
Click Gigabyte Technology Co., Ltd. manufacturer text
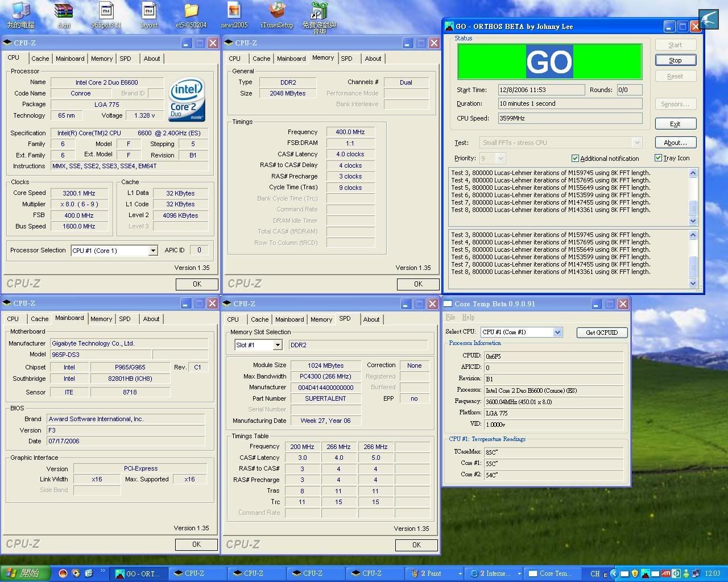(93, 343)
